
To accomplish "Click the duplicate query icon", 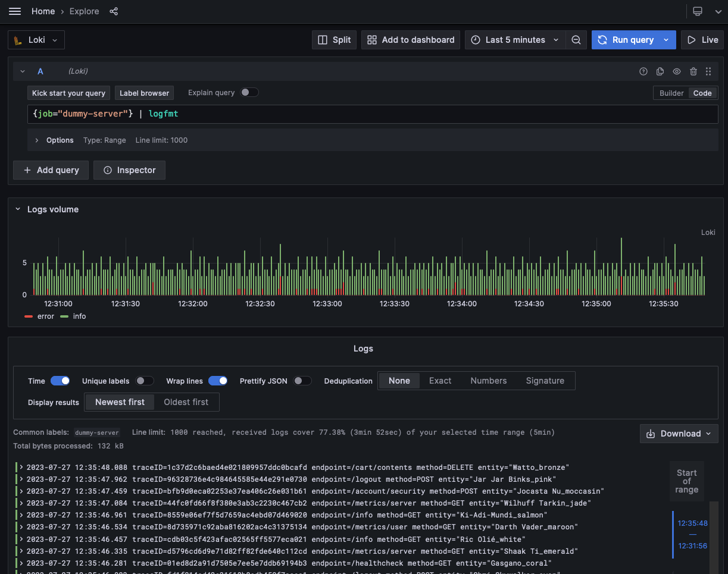I will [660, 71].
